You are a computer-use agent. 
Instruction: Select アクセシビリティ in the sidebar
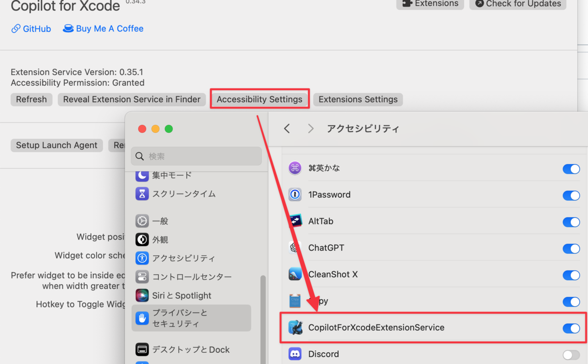pyautogui.click(x=175, y=258)
